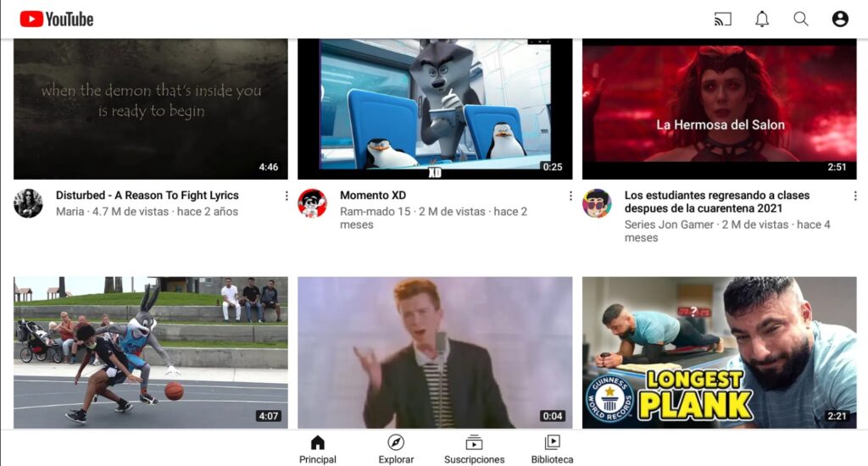This screenshot has width=868, height=466.
Task: Open the notifications bell
Action: tap(762, 19)
